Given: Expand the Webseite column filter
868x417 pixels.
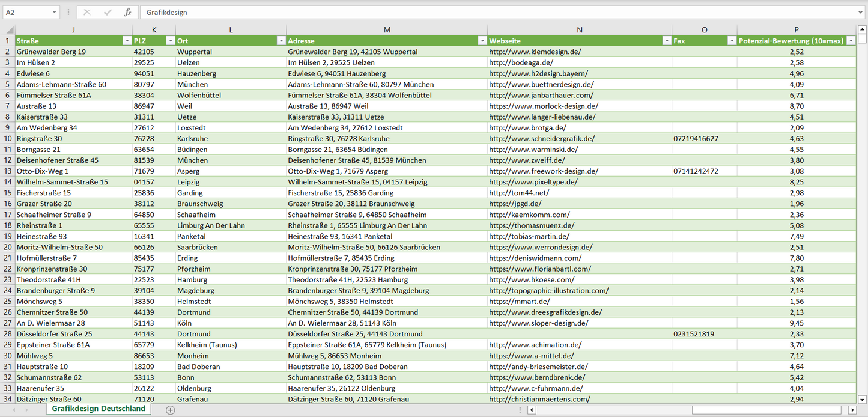Looking at the screenshot, I should pyautogui.click(x=666, y=41).
